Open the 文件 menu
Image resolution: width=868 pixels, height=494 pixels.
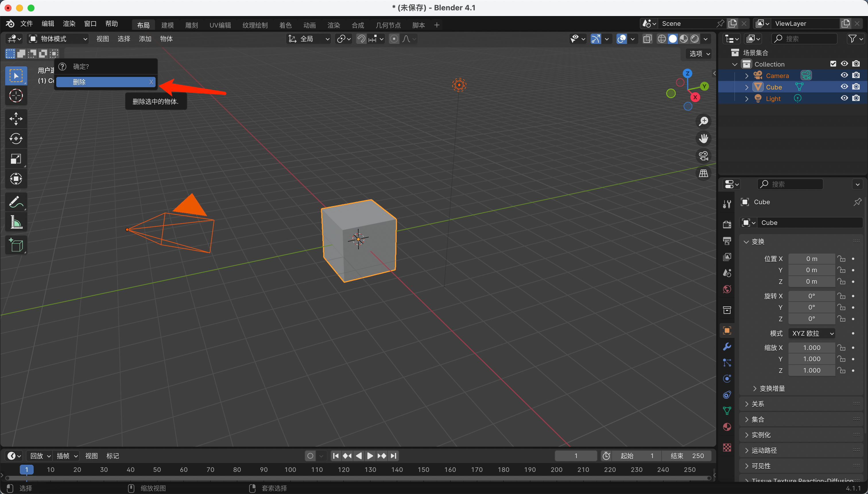point(26,24)
